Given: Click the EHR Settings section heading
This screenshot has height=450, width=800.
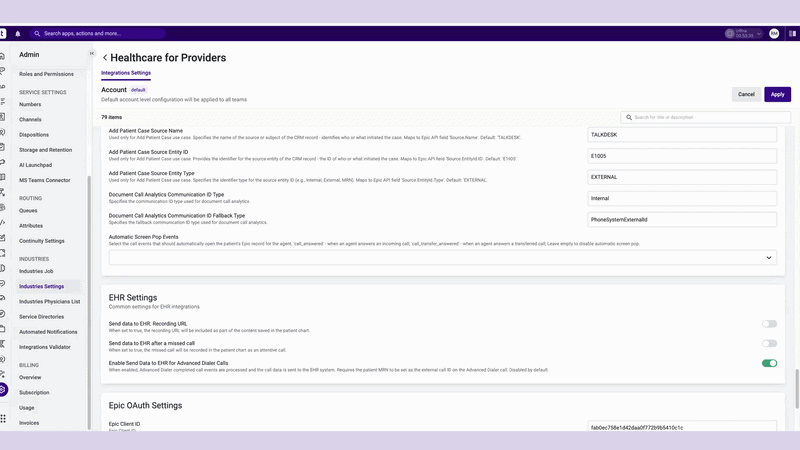Looking at the screenshot, I should 133,297.
